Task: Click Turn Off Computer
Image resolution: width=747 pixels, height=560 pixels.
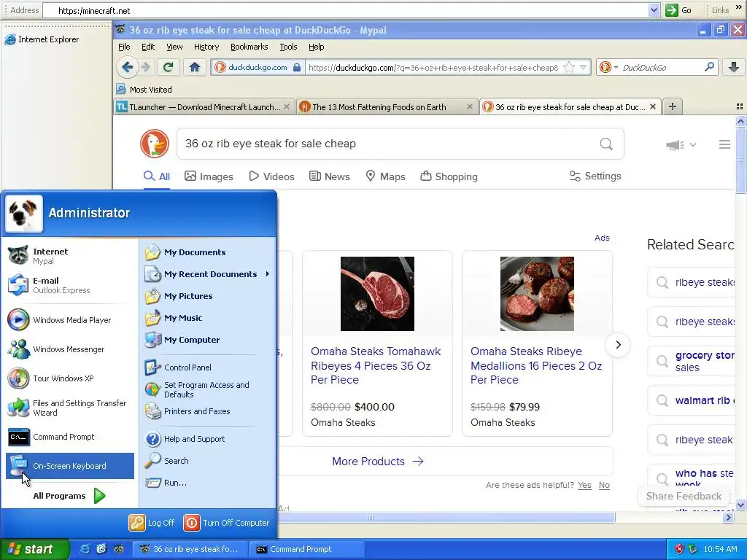Action: click(226, 522)
